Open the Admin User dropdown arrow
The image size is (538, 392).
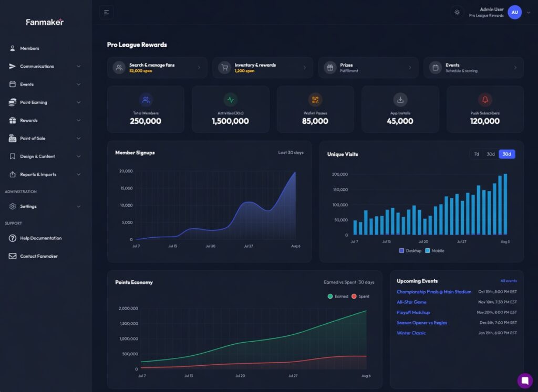pos(529,13)
